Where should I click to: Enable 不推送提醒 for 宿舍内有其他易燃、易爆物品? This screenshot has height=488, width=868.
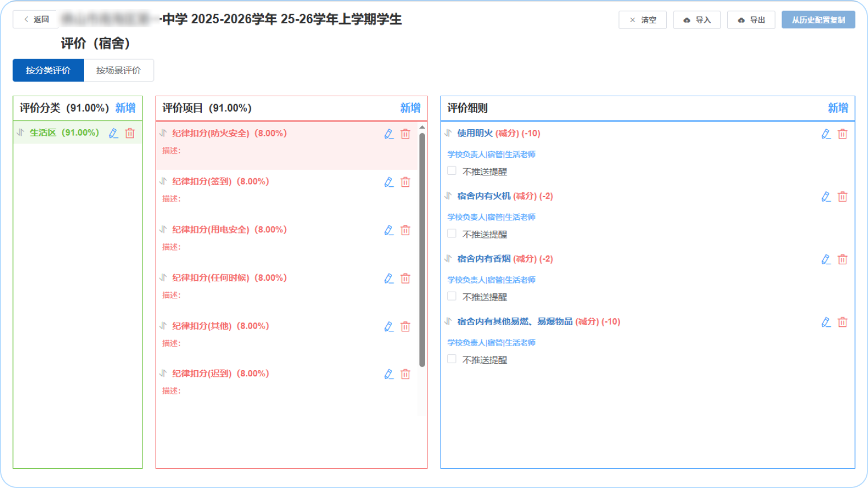[x=452, y=359]
